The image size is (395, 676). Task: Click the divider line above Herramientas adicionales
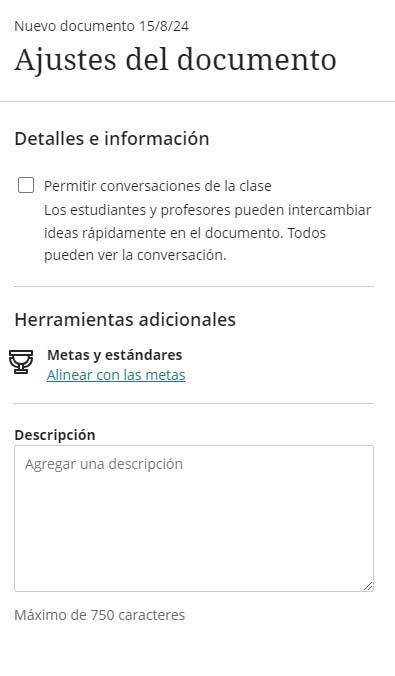coord(194,286)
